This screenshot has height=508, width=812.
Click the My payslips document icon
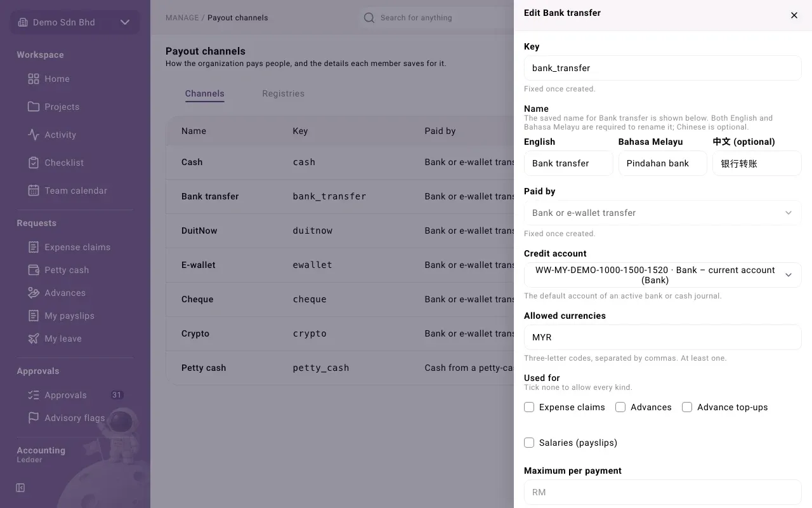point(34,316)
